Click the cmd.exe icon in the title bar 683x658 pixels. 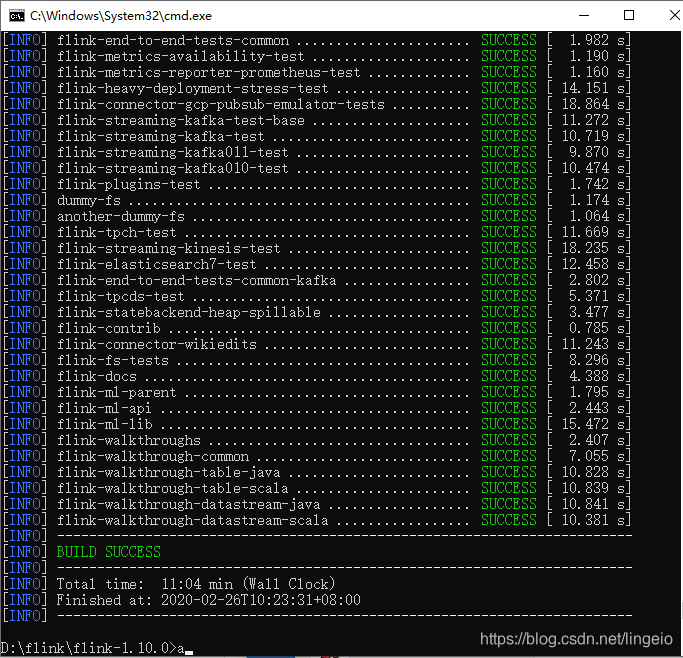(x=17, y=16)
